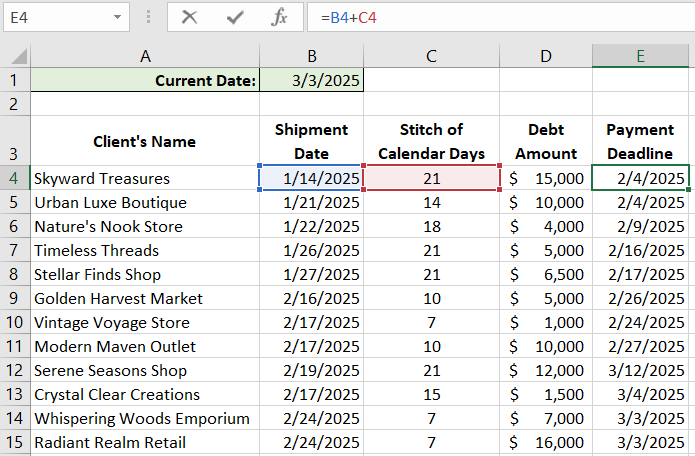The image size is (695, 456).
Task: Select the Urban Luxe Boutique cell
Action: 145,202
